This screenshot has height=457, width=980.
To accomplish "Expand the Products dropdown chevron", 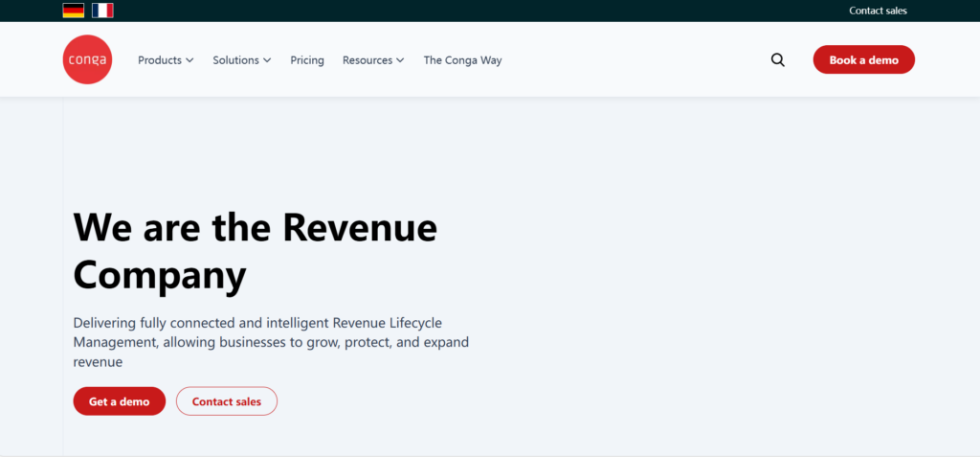I will coord(189,60).
